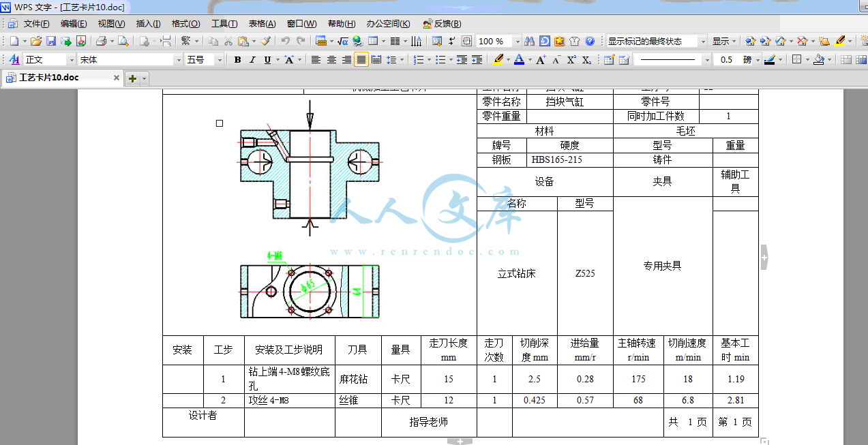Shrink font size with the A minus icon
This screenshot has width=868, height=445.
[x=556, y=59]
